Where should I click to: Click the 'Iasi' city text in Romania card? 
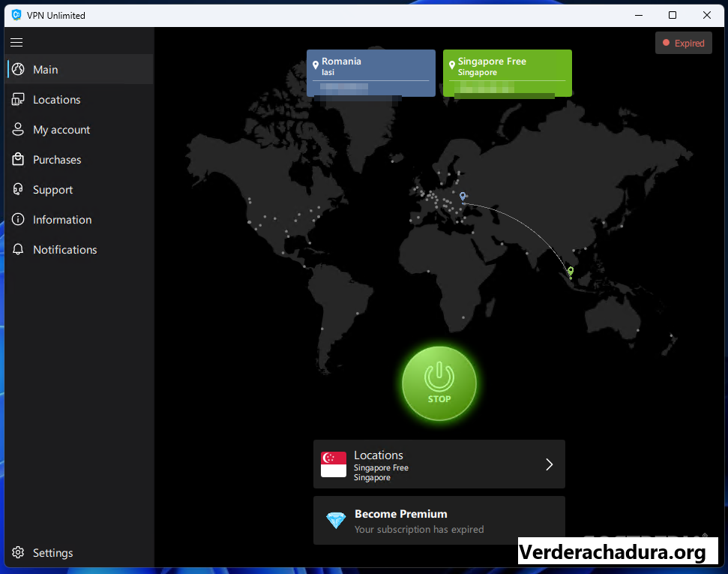pyautogui.click(x=328, y=72)
